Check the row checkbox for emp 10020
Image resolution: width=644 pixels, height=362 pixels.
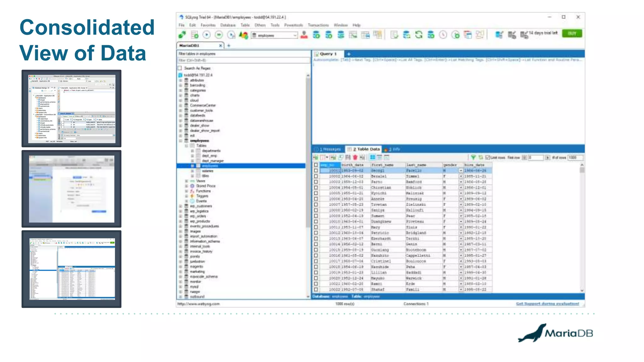click(x=316, y=278)
